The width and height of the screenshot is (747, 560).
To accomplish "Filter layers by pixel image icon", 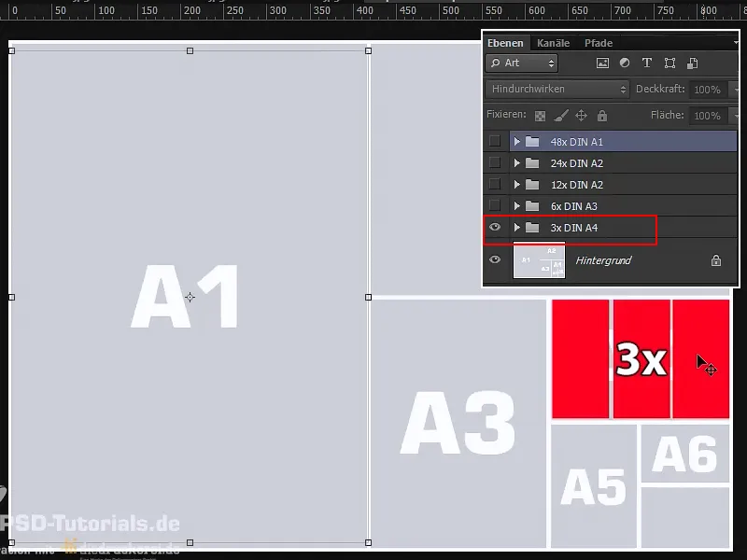I will pyautogui.click(x=602, y=63).
